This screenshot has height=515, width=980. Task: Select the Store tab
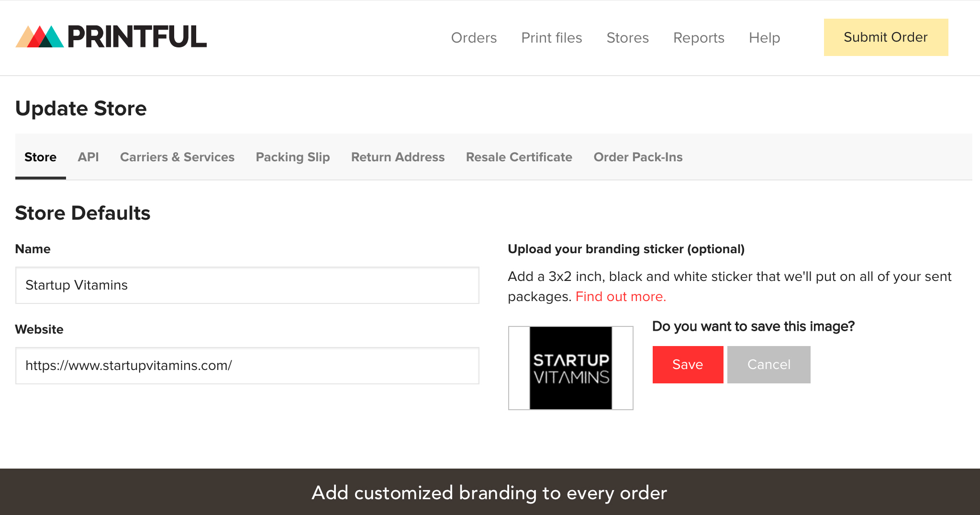pyautogui.click(x=41, y=157)
